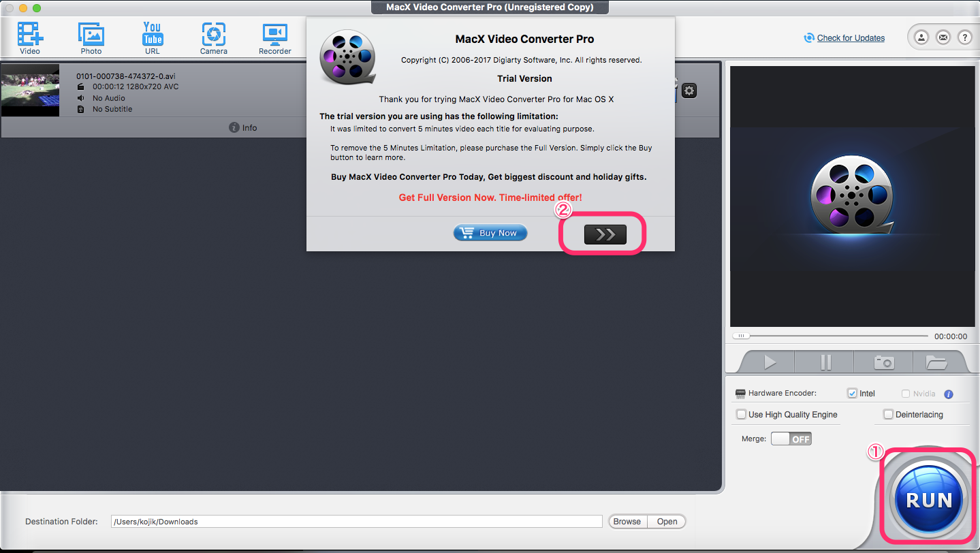Screen dimensions: 980x553
Task: Open the Camera recorder
Action: point(214,37)
